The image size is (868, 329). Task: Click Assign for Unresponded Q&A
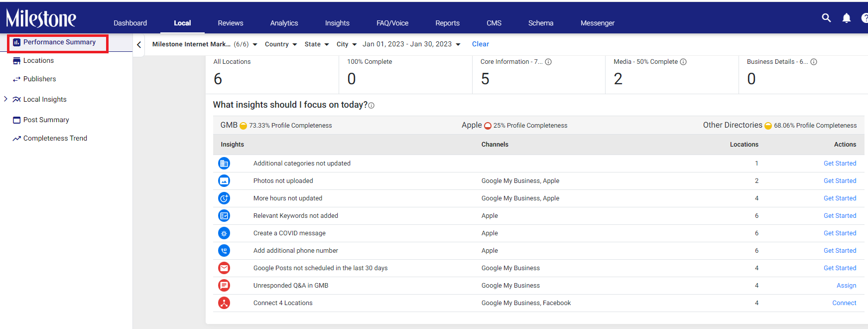pyautogui.click(x=846, y=286)
